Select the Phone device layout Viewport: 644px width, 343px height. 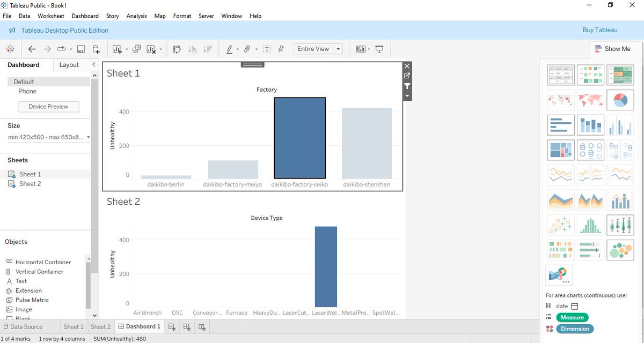coord(27,91)
